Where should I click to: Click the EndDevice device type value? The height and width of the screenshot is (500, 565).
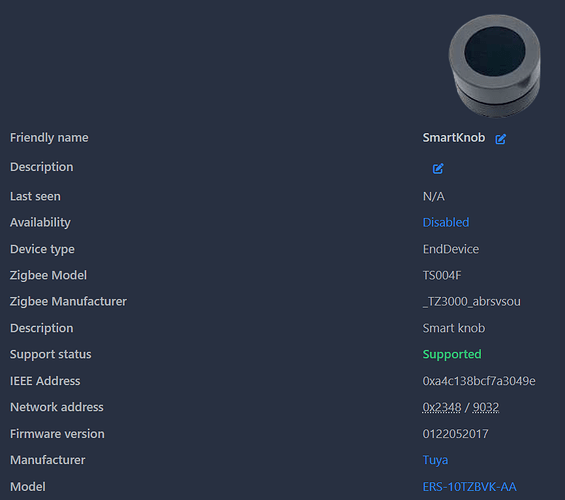tap(451, 249)
